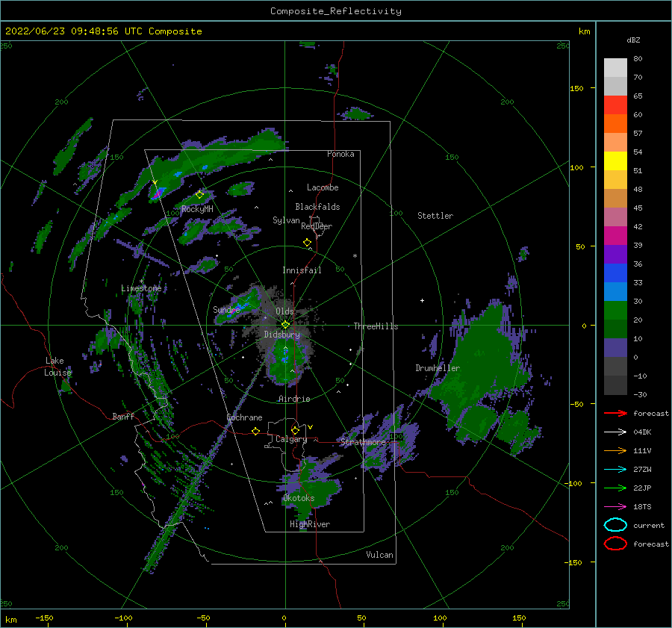Click the 18TS legend label
The width and height of the screenshot is (672, 628).
642,507
